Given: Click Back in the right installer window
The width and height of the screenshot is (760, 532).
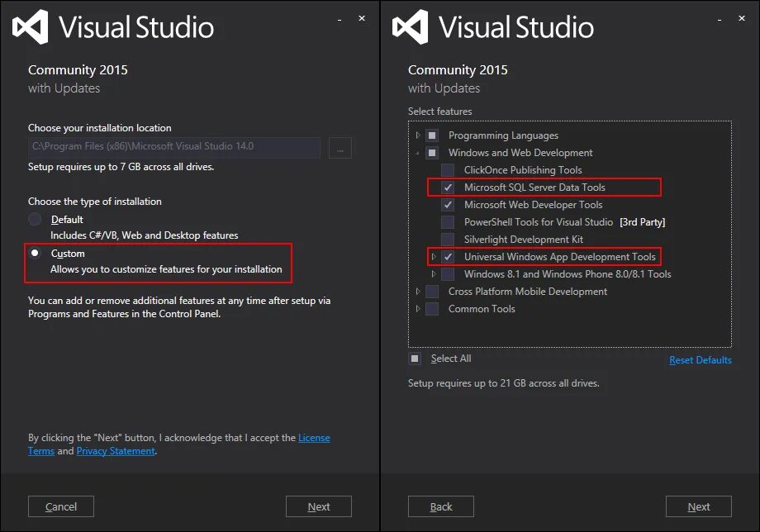Looking at the screenshot, I should click(x=441, y=506).
